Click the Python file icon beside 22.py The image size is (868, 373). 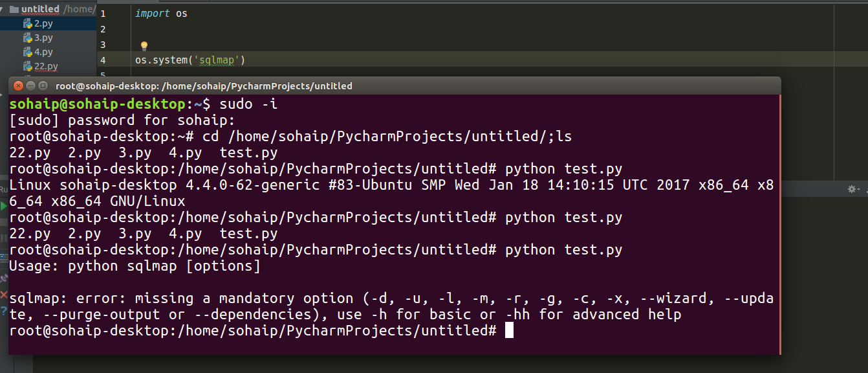[x=28, y=67]
